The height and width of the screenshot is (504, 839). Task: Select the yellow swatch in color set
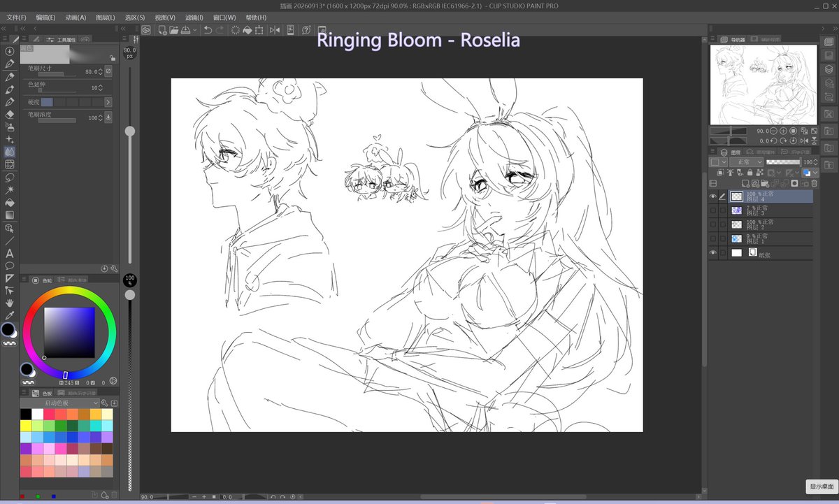click(26, 425)
